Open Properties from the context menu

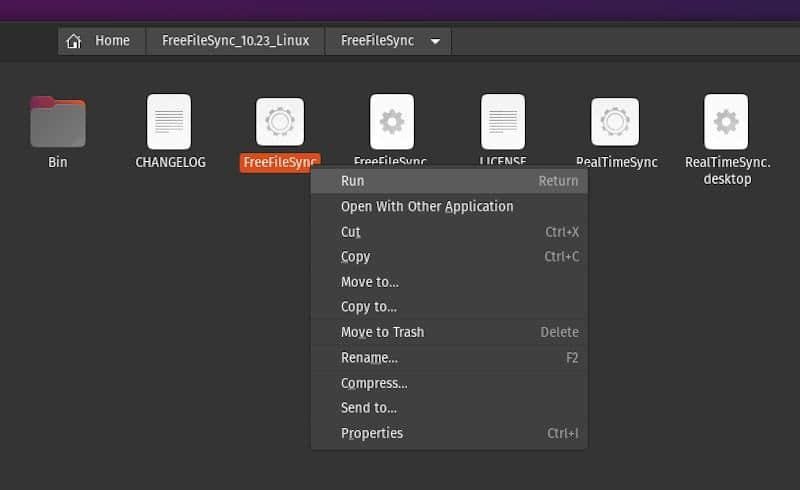tap(372, 433)
